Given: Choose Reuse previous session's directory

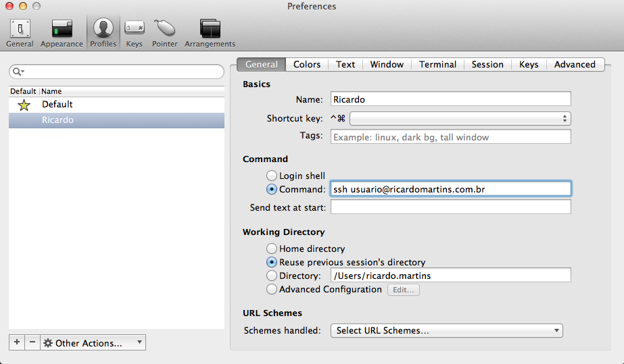Looking at the screenshot, I should point(271,262).
